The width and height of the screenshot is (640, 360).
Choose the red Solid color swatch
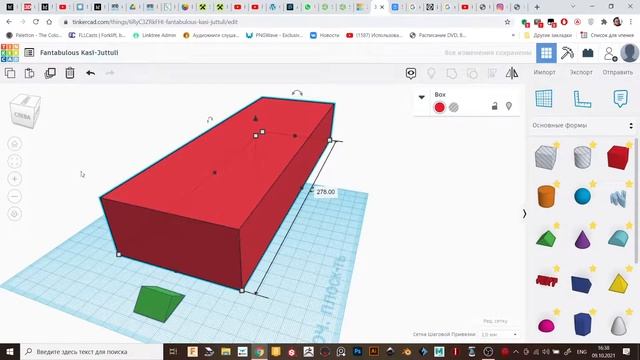pos(439,107)
